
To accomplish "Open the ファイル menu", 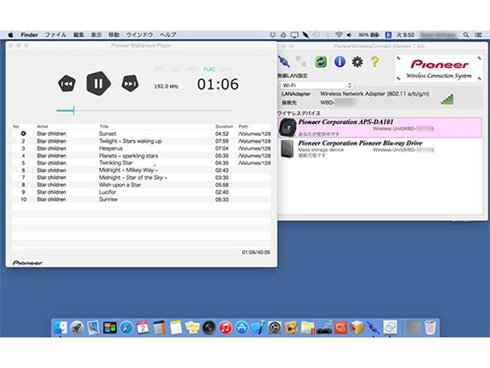I will (x=56, y=35).
